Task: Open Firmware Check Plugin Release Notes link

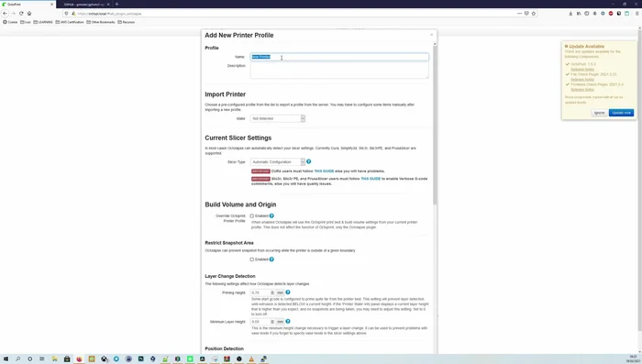Action: click(582, 89)
